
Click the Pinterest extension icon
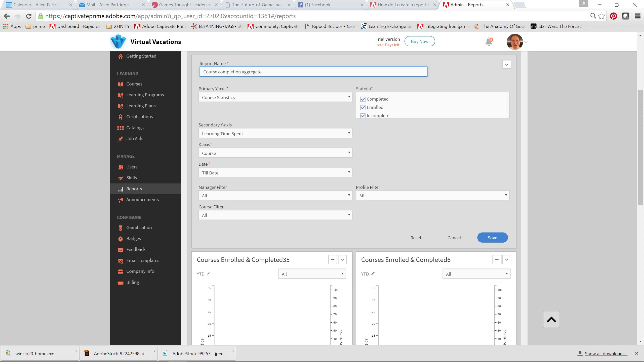(x=613, y=16)
